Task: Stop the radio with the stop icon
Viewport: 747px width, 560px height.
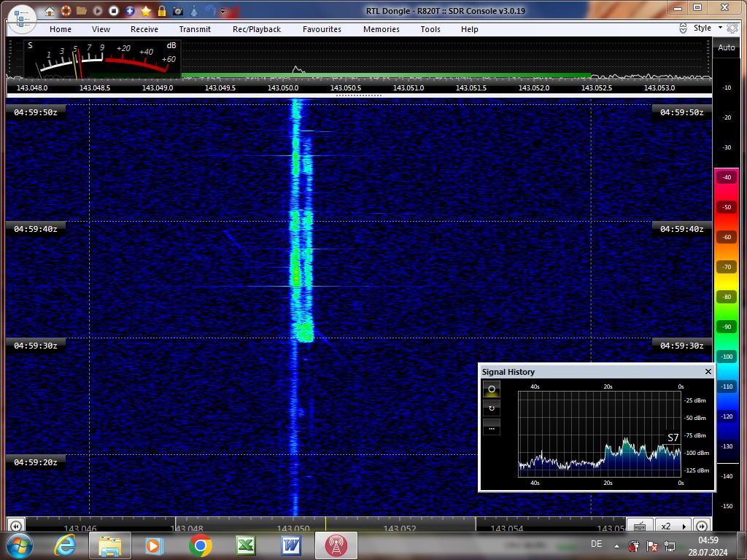Action: pos(113,10)
